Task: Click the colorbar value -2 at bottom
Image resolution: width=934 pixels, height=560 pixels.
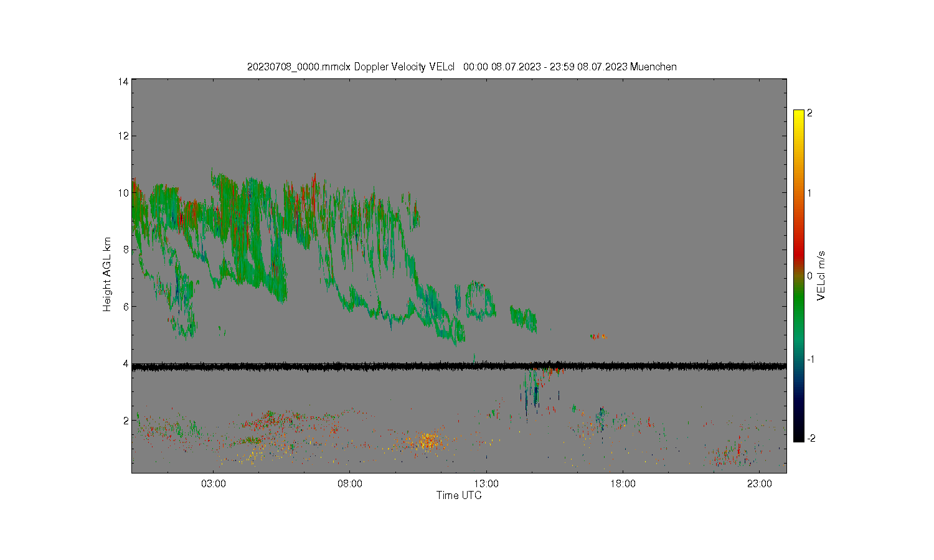Action: [x=810, y=439]
